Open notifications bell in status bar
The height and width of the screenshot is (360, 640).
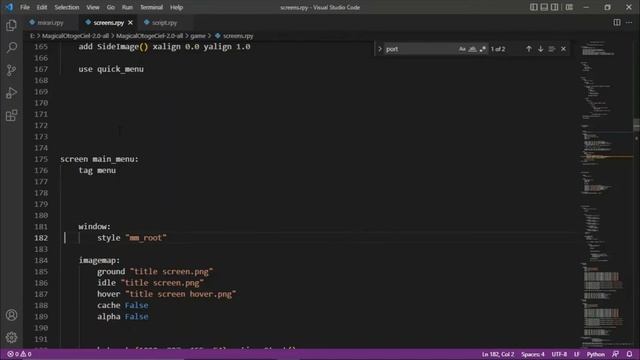[629, 354]
